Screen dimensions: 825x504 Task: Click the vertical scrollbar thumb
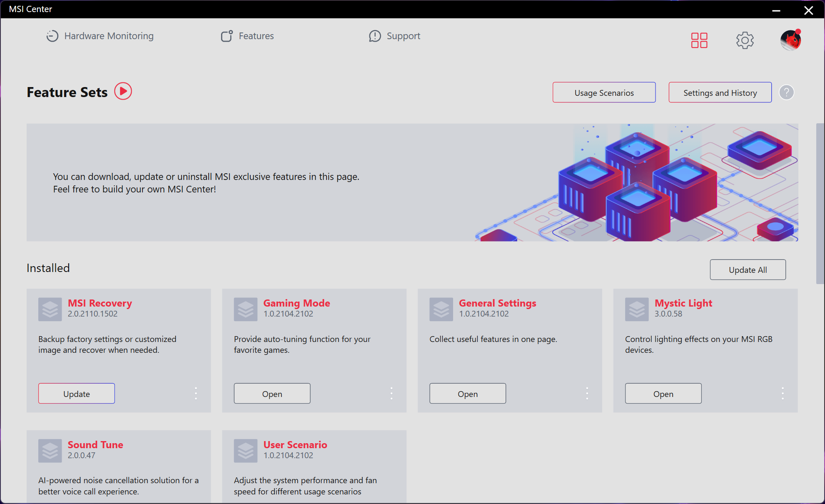pos(820,204)
